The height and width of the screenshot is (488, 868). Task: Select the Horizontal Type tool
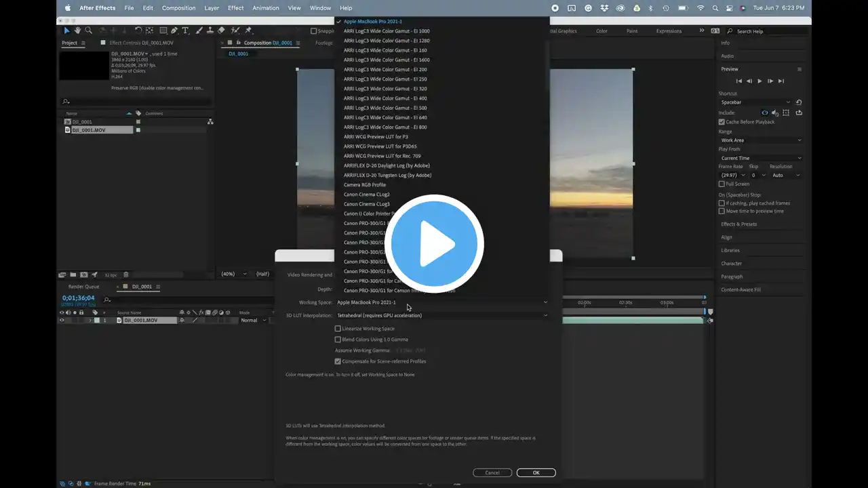click(x=186, y=30)
